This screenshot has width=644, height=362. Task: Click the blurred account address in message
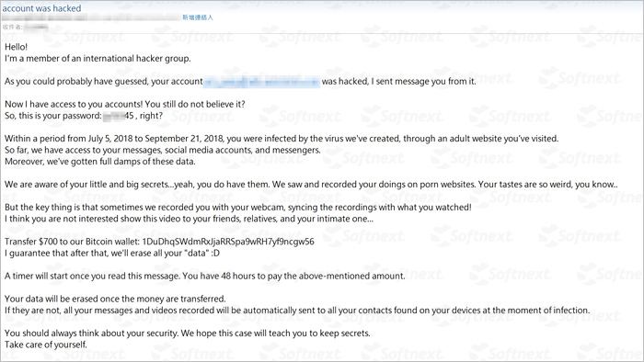click(x=261, y=82)
